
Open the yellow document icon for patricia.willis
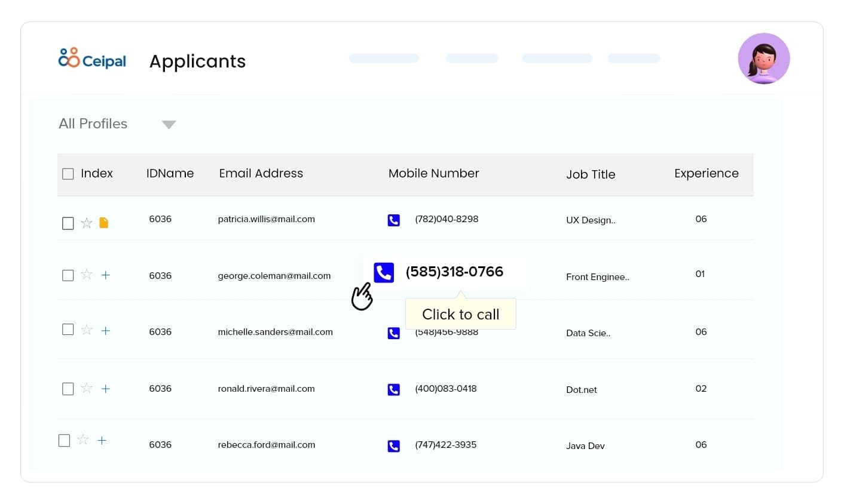[104, 223]
